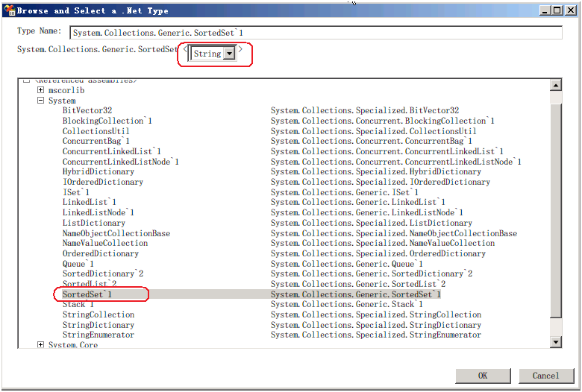Click System.Collections.Concurrent.ConcurrentBag`1 full name

point(372,141)
